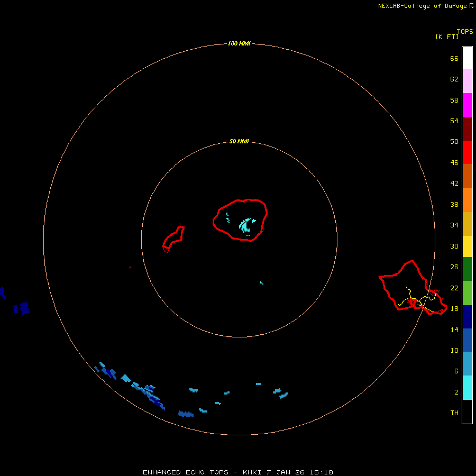Click the '7 JAN 26' date text

pyautogui.click(x=286, y=472)
